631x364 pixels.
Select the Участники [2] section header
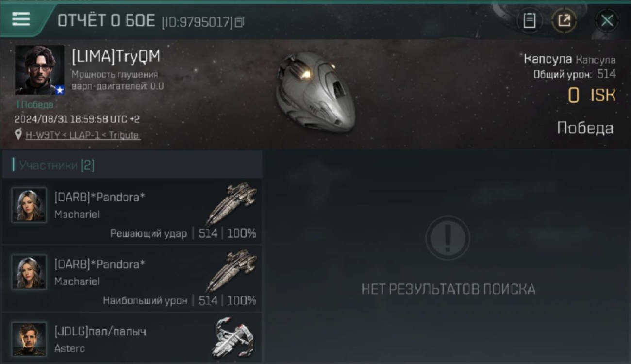pyautogui.click(x=132, y=165)
